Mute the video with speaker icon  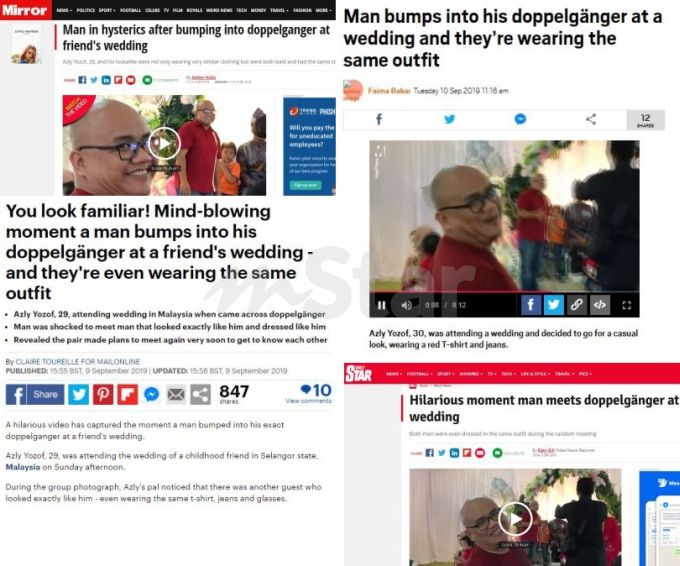pyautogui.click(x=406, y=305)
